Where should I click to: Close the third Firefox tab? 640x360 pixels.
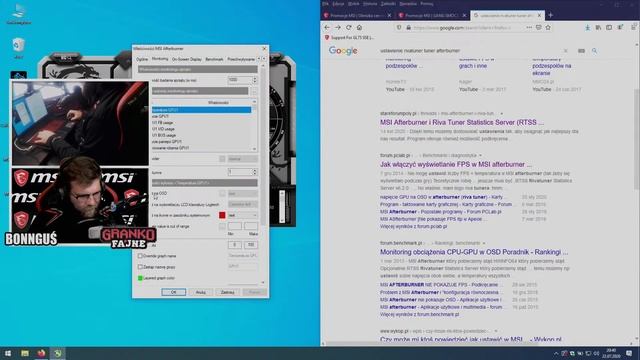coord(539,15)
